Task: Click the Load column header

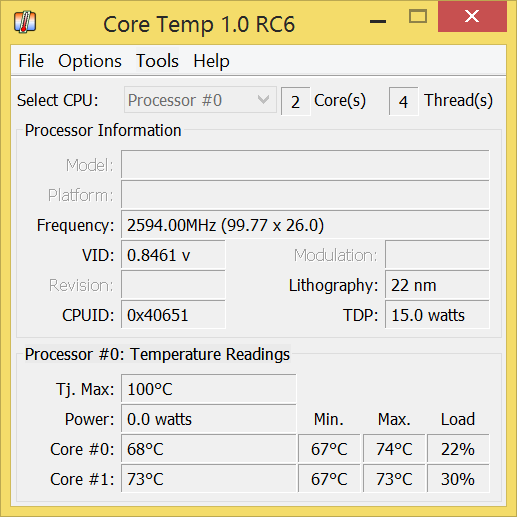Action: pos(458,419)
